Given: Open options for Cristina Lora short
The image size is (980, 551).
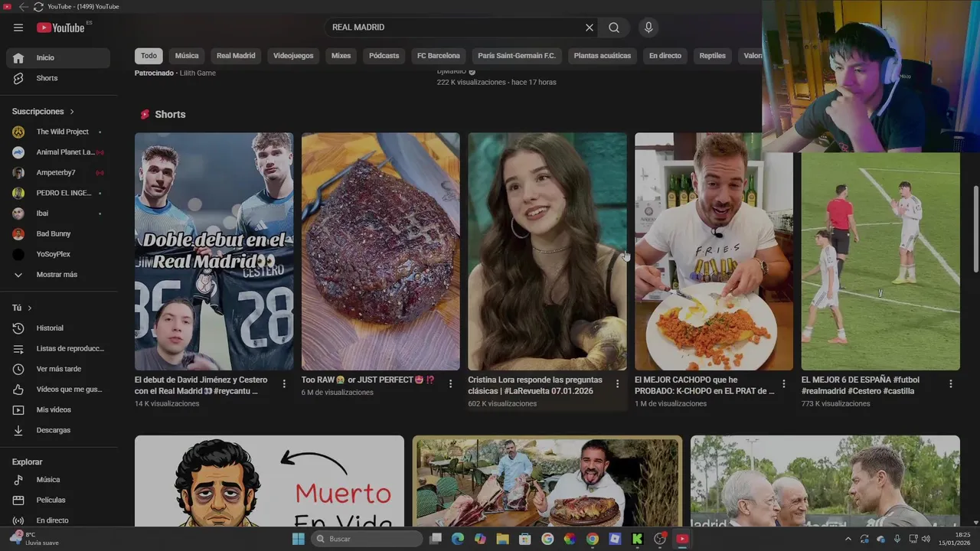Looking at the screenshot, I should [617, 384].
